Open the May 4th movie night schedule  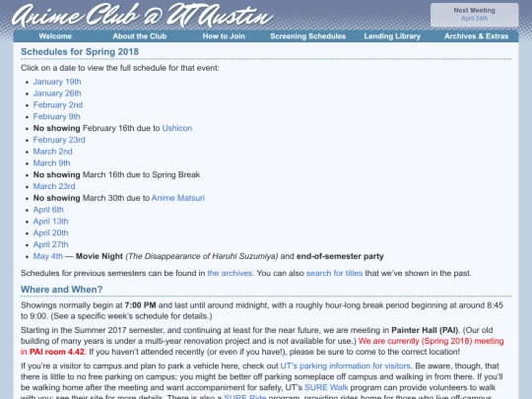click(48, 256)
